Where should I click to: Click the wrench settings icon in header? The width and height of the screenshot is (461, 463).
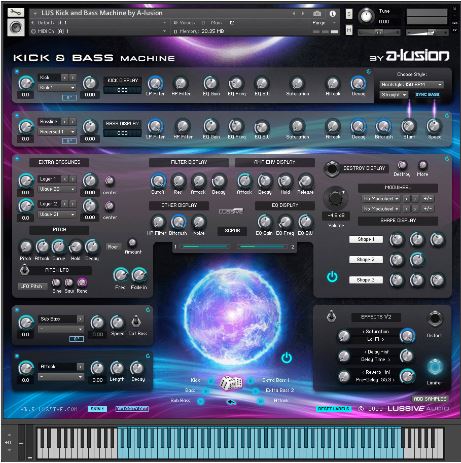[16, 13]
